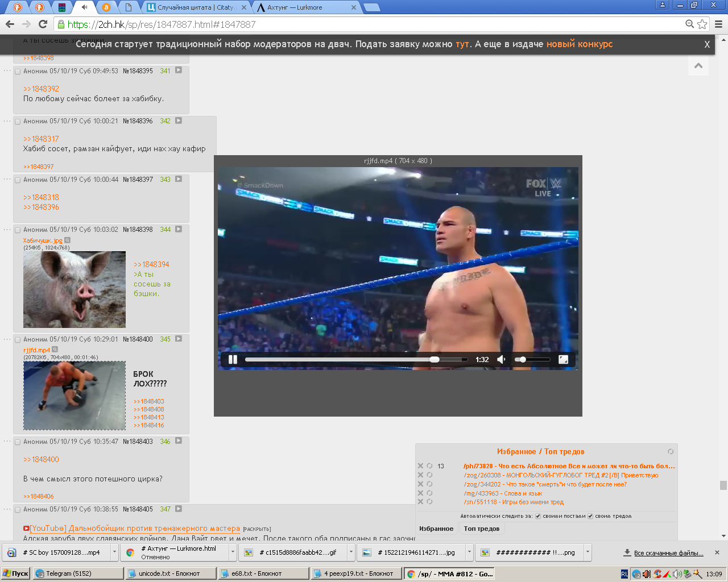This screenshot has height=582, width=728.
Task: Go back to the previous page
Action: click(10, 24)
